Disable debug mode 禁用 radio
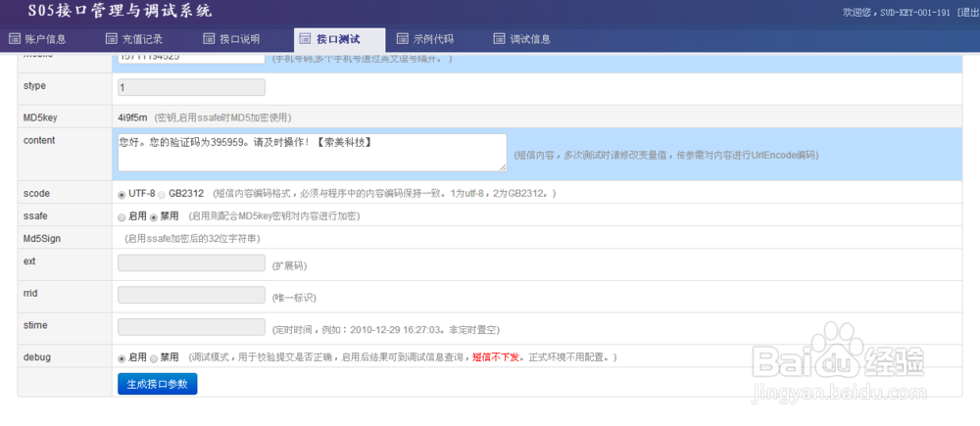The width and height of the screenshot is (980, 426). pyautogui.click(x=153, y=358)
